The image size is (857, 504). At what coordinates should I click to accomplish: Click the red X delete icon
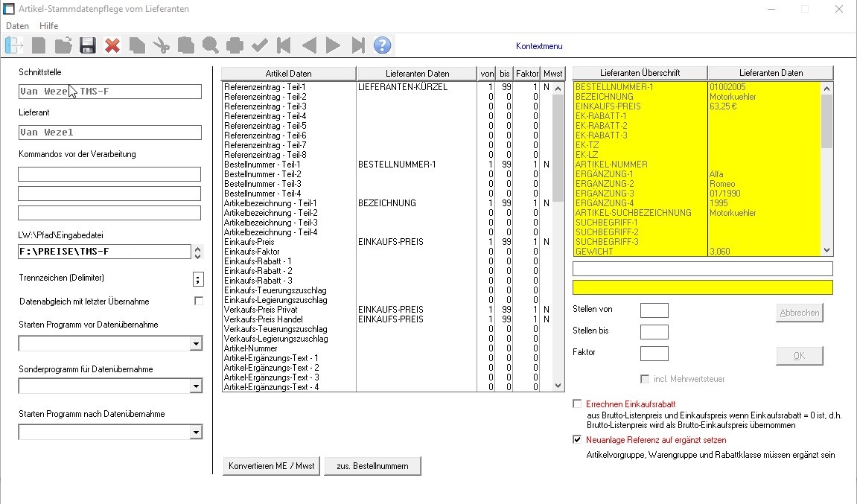112,45
